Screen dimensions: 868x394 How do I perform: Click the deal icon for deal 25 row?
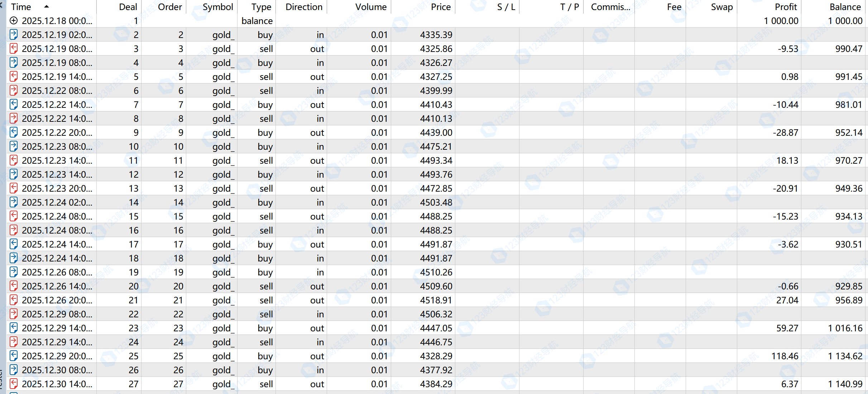pyautogui.click(x=14, y=356)
